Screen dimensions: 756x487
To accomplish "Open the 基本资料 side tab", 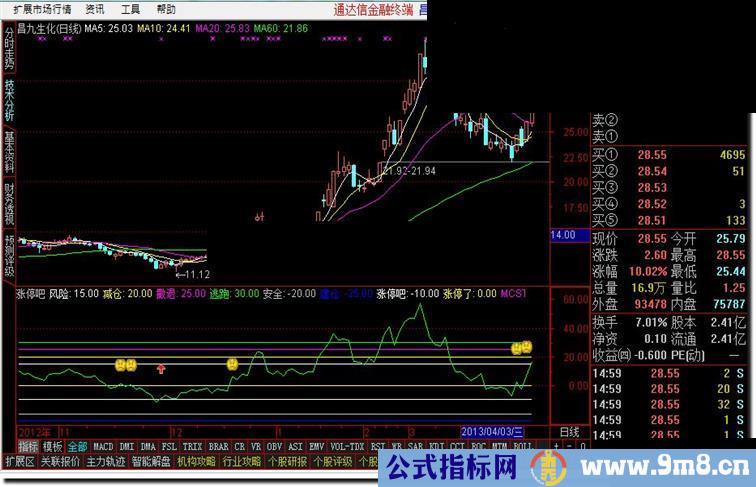I will click(9, 152).
